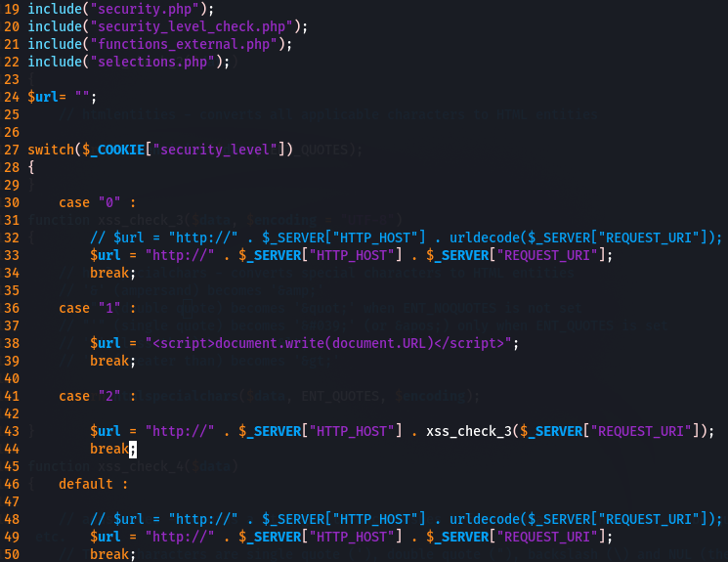This screenshot has width=728, height=562.
Task: Click $_SERVER before "HTTP_HOST" on line 43
Action: point(270,431)
